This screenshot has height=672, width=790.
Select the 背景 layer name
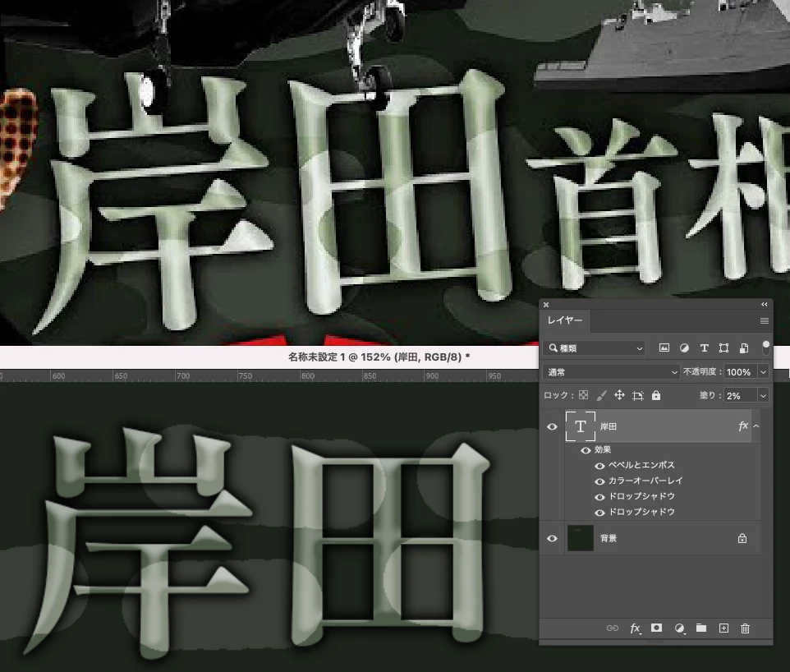609,538
